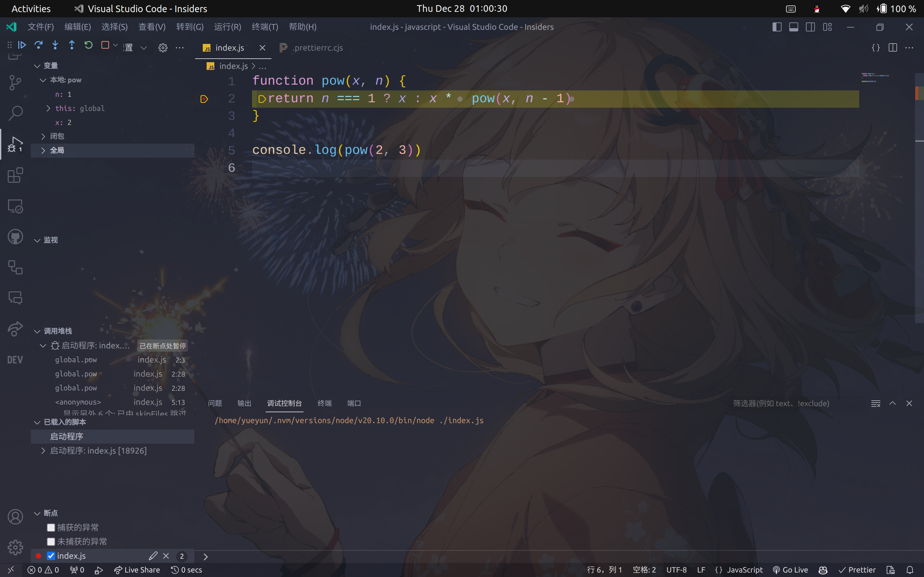924x577 pixels.
Task: Click the debug Continue button
Action: (x=22, y=46)
